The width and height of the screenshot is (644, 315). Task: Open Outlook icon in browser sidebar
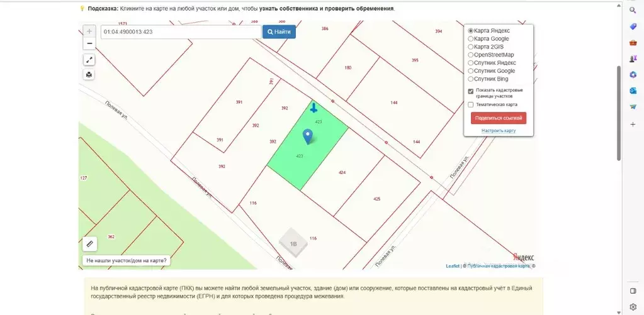pos(633,91)
